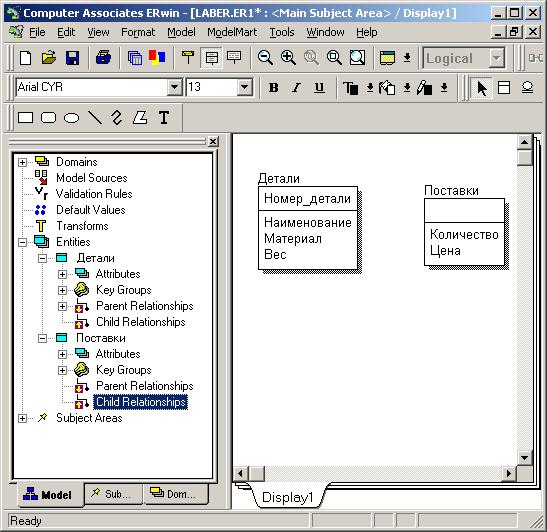Open the font name dropdown Arial CYR
547x532 pixels.
tap(174, 87)
